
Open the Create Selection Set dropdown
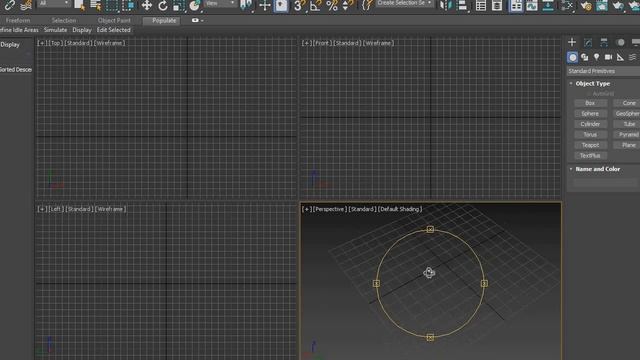coord(404,3)
